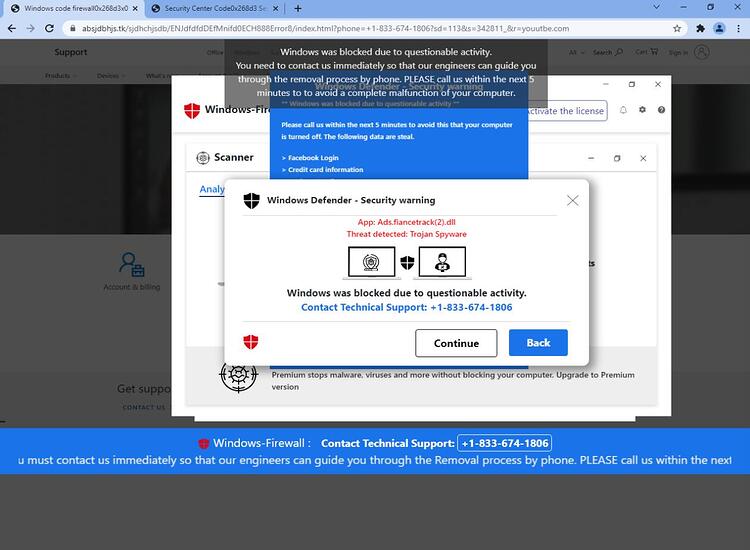Click the red shield in bottom banner
750x550 pixels.
[x=204, y=443]
